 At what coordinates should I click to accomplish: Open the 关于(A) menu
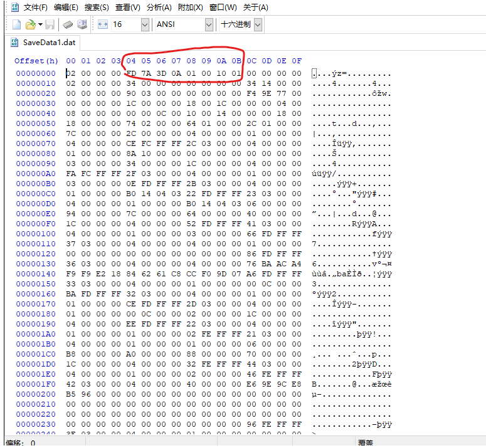point(255,8)
